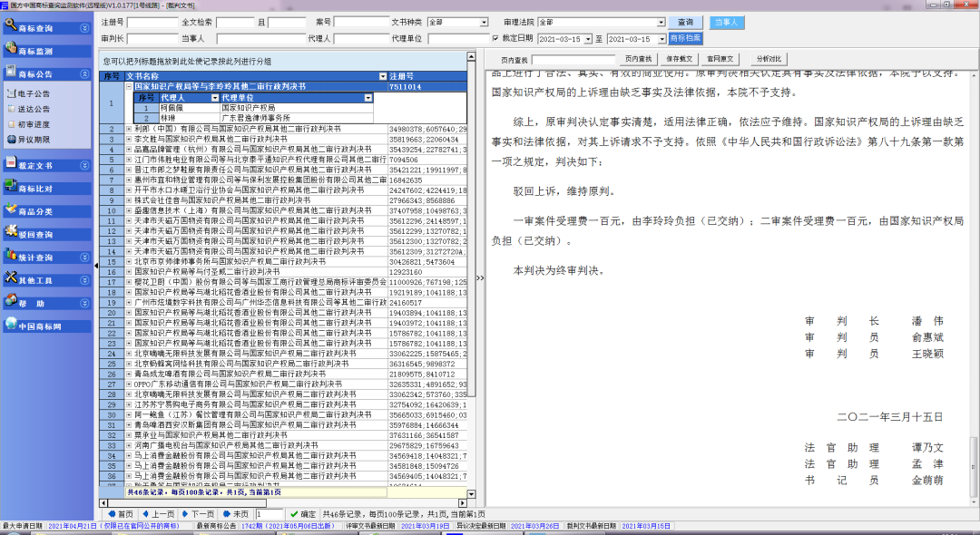980x535 pixels.
Task: Open the 中国商标网 sidebar link
Action: tap(46, 326)
